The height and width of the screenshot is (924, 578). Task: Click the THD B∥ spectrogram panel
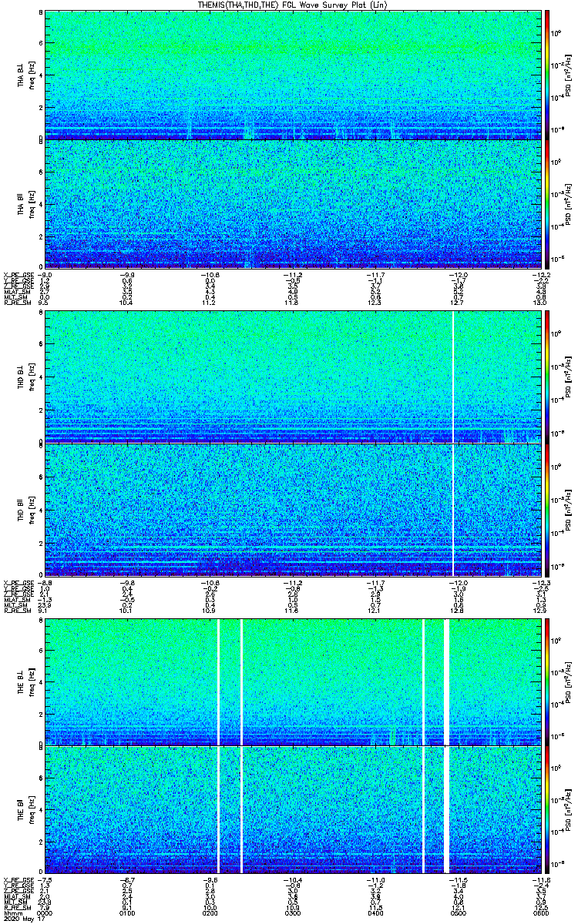click(x=291, y=510)
